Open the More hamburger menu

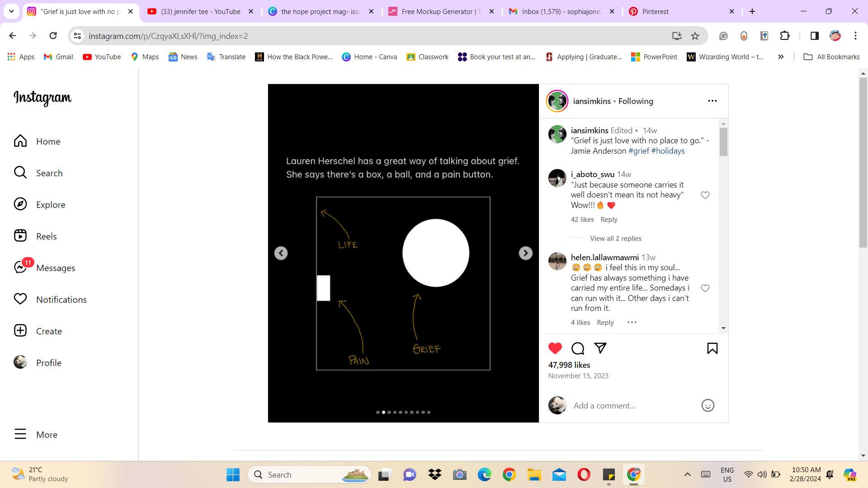tap(20, 434)
